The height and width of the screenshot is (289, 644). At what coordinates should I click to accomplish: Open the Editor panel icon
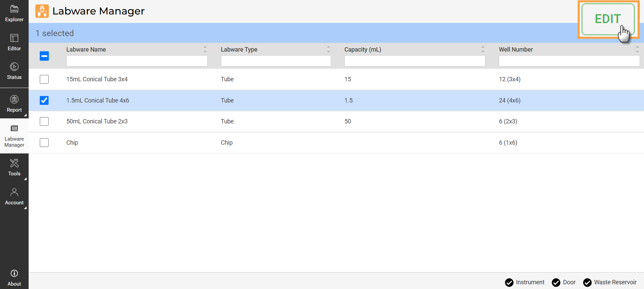coord(14,38)
